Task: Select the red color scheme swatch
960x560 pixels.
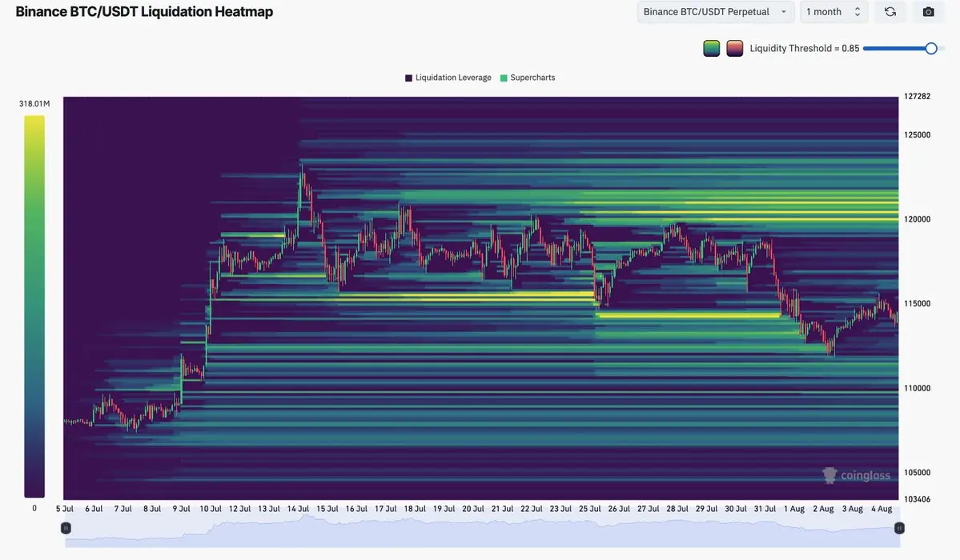Action: (735, 48)
